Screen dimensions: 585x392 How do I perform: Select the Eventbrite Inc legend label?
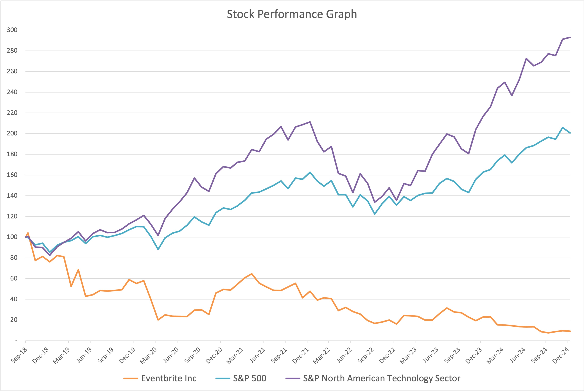coord(169,378)
